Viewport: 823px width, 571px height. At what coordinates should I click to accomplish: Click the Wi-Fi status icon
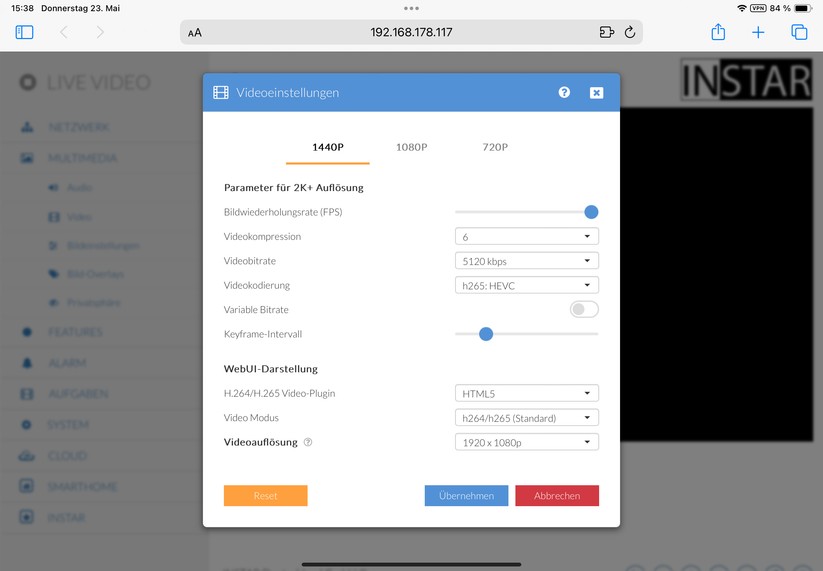tap(742, 8)
